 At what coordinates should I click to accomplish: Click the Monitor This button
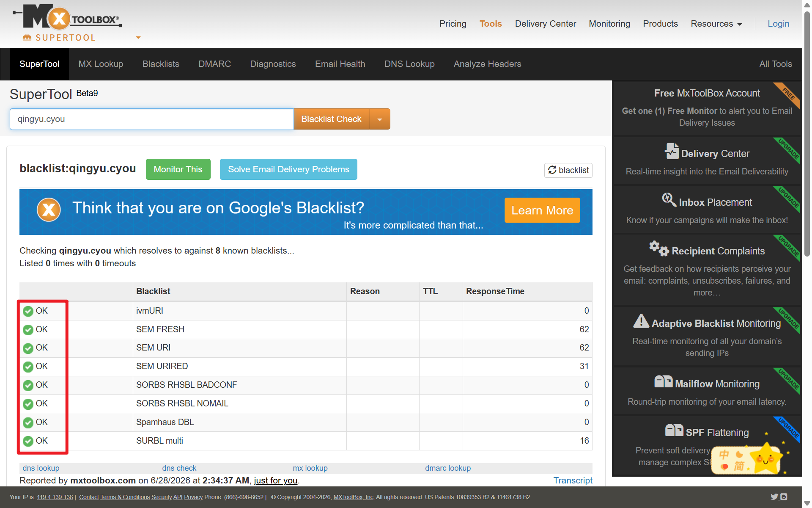178,169
